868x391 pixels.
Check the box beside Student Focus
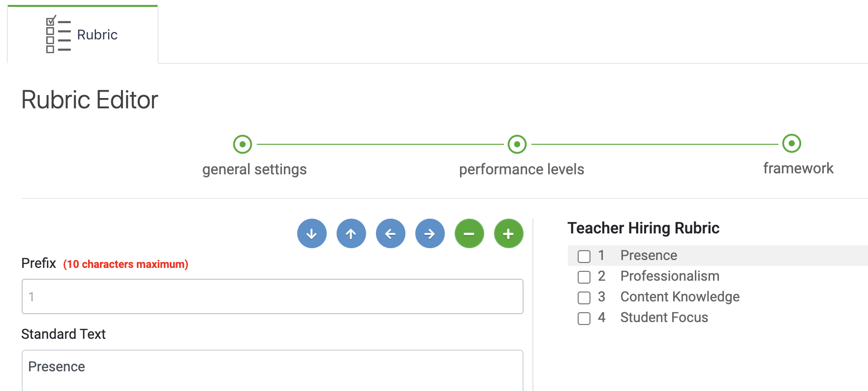(584, 318)
